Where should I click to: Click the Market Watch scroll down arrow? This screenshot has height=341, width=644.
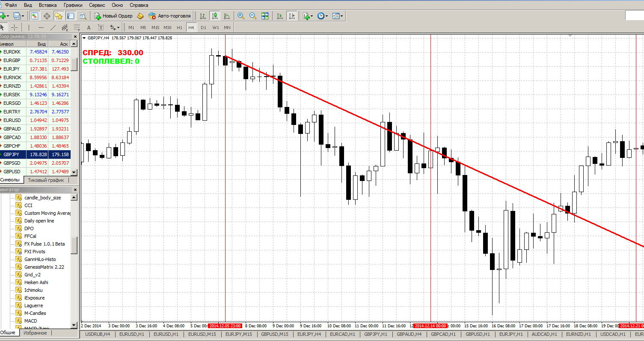(x=74, y=172)
